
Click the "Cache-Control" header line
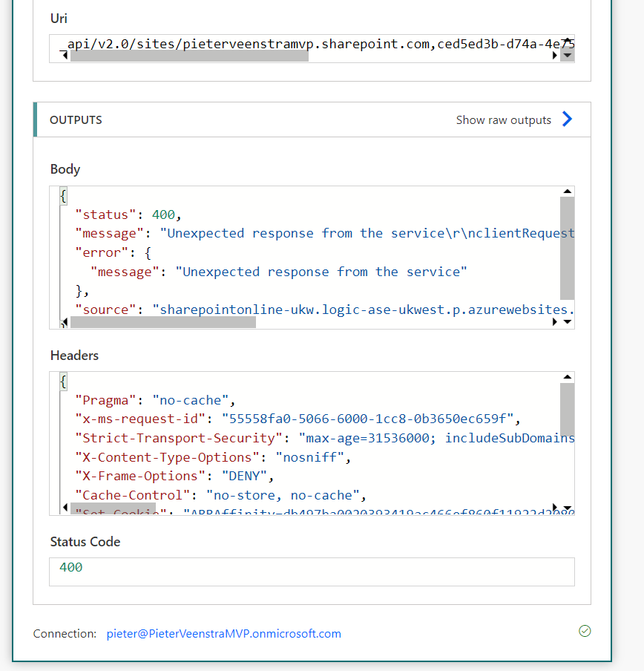coord(220,495)
